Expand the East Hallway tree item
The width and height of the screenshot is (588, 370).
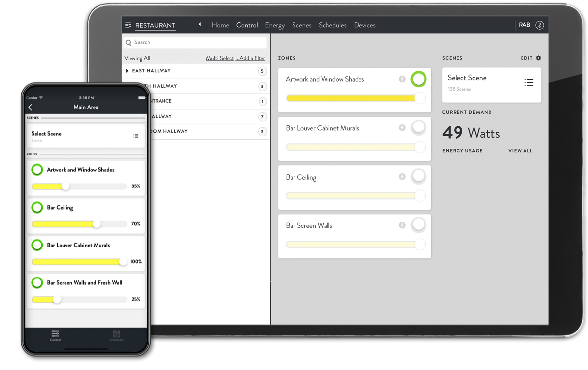127,71
